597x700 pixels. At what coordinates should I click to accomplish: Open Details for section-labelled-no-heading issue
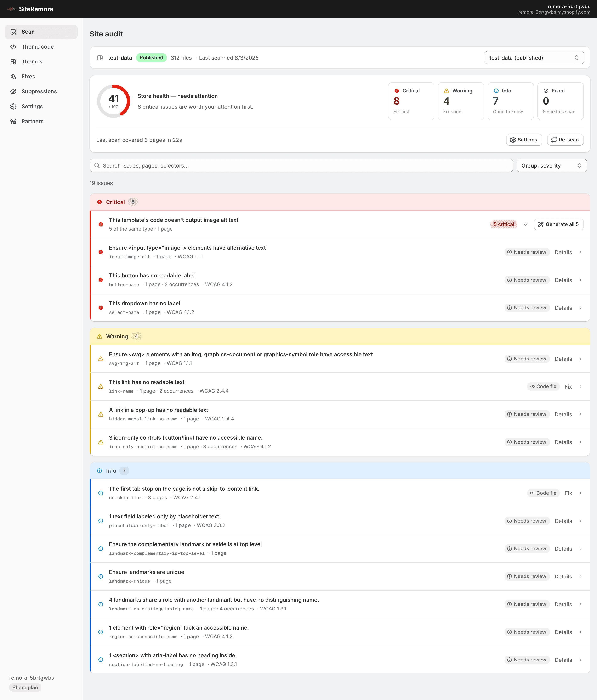pyautogui.click(x=563, y=660)
